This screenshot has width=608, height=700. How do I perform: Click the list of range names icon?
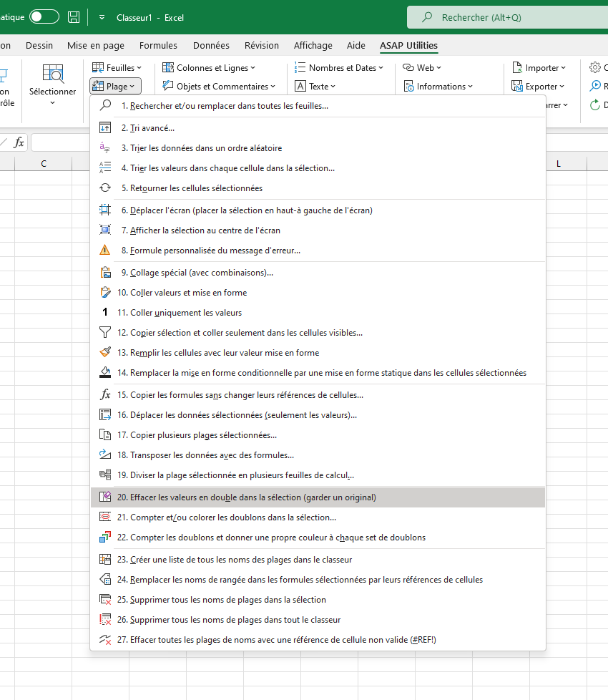105,560
